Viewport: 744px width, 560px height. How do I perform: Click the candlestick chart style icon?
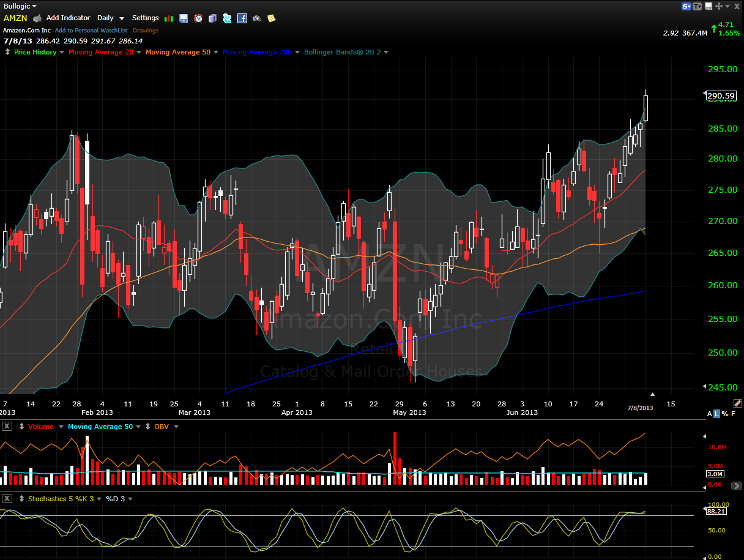[169, 18]
